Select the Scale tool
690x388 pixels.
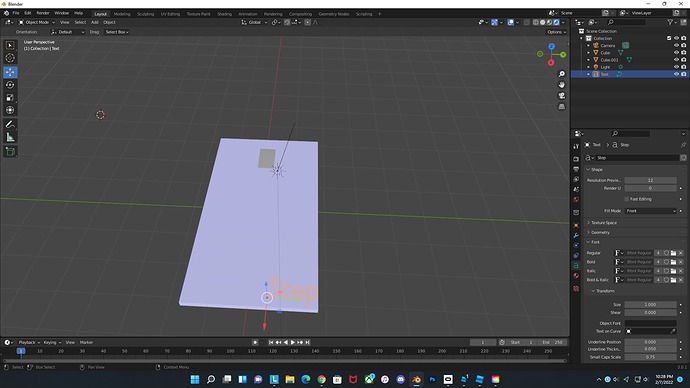[x=10, y=98]
